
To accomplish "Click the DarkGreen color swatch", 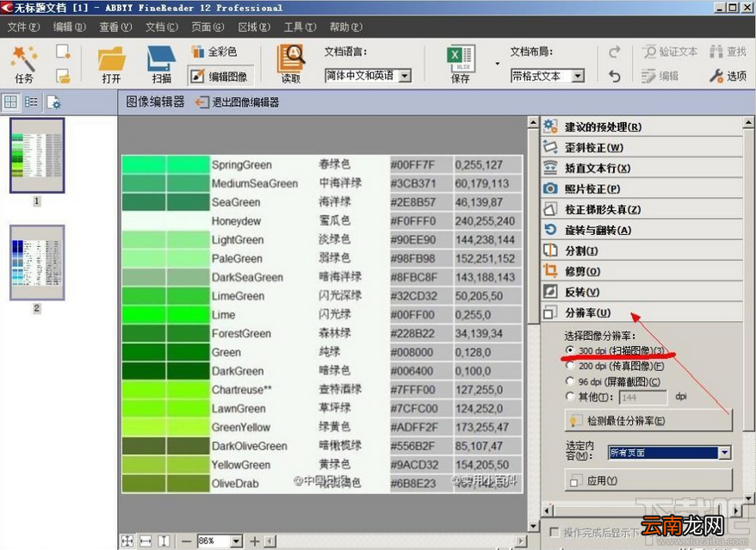I will click(165, 371).
